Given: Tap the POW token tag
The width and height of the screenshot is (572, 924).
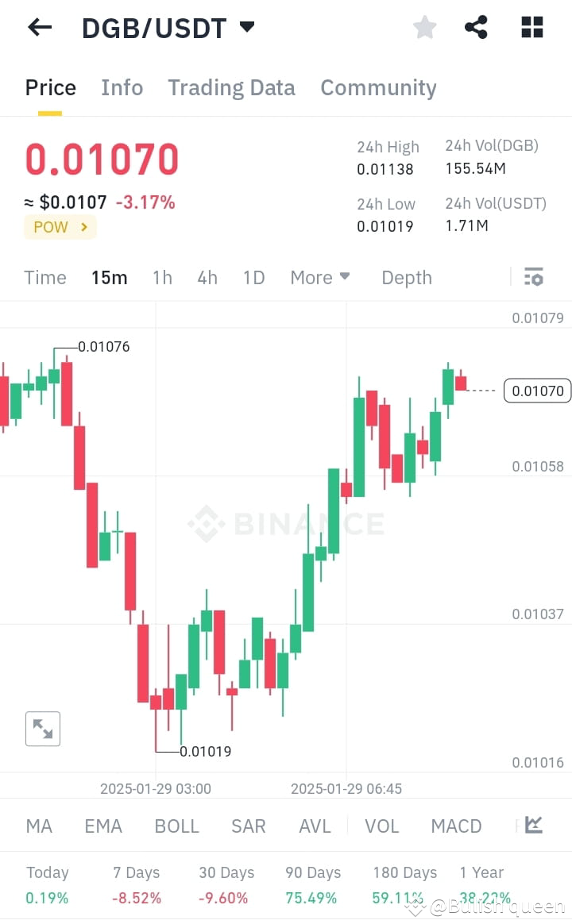Looking at the screenshot, I should pyautogui.click(x=60, y=227).
